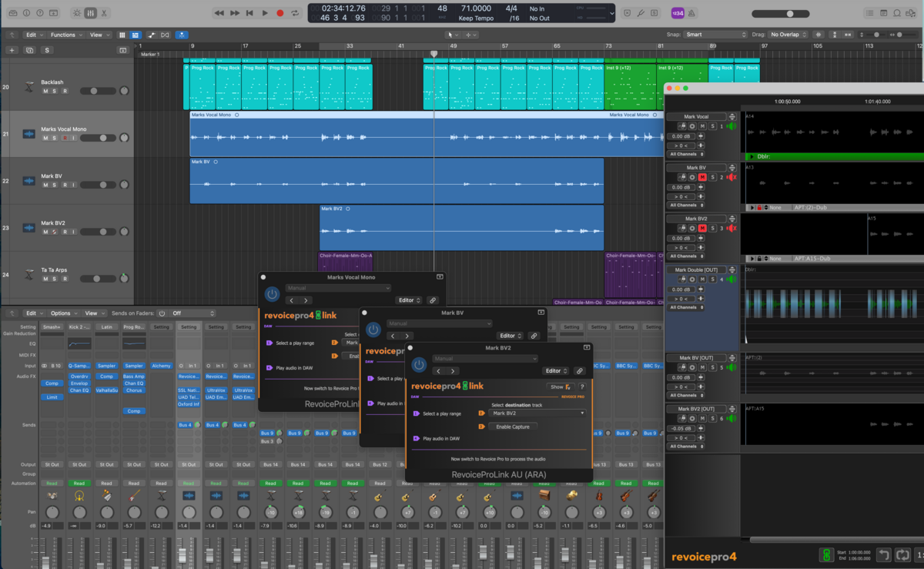Click the add new track plus icon
Image resolution: width=924 pixels, height=569 pixels.
coord(12,50)
